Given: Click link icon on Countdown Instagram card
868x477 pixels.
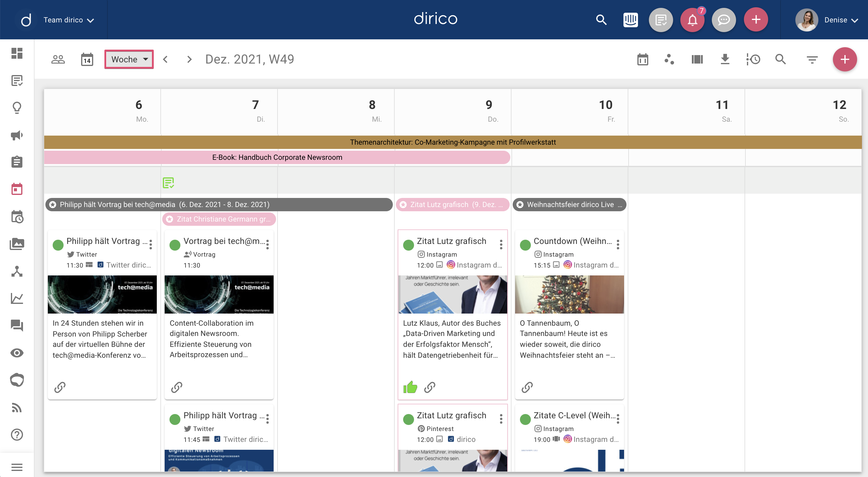Looking at the screenshot, I should click(527, 387).
